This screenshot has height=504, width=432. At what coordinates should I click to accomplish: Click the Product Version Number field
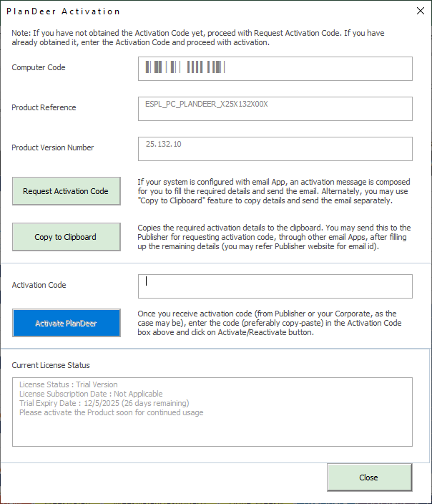click(x=275, y=149)
